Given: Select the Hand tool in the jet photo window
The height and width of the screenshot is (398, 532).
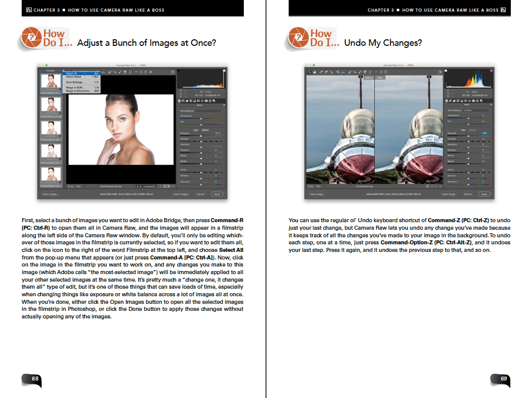Looking at the screenshot, I should [315, 72].
